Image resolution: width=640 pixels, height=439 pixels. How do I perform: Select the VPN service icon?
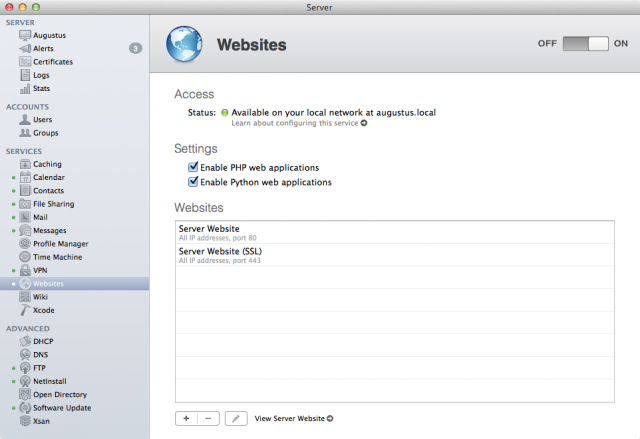[25, 270]
